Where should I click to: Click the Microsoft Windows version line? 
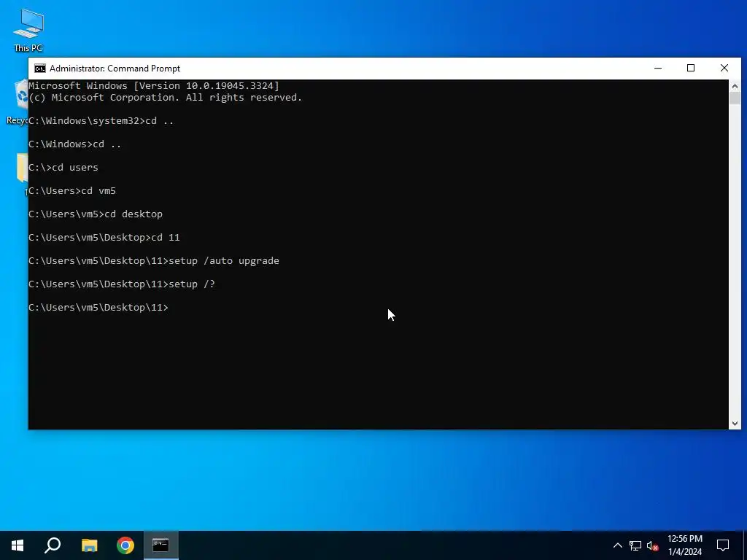[154, 86]
